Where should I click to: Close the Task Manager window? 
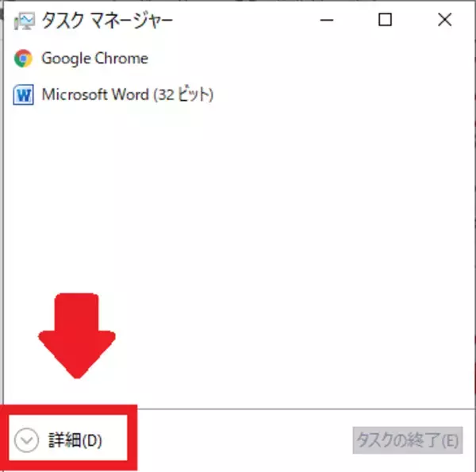[x=445, y=20]
